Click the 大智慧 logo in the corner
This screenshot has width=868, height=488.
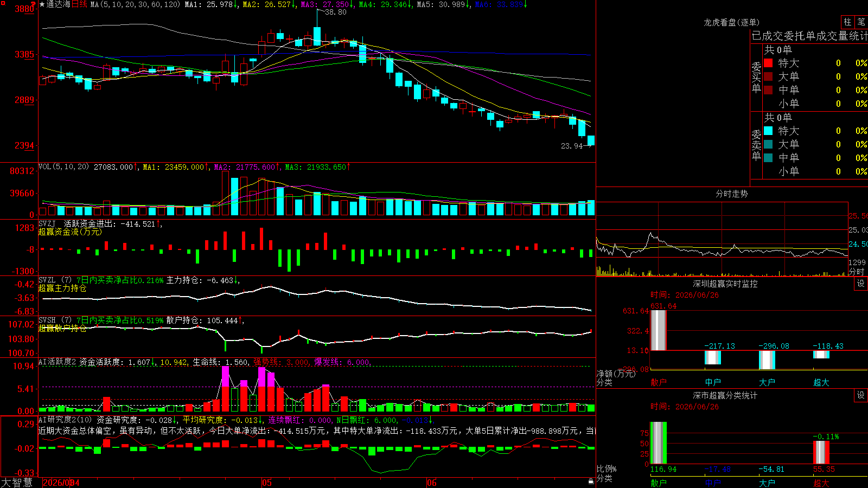tap(17, 483)
